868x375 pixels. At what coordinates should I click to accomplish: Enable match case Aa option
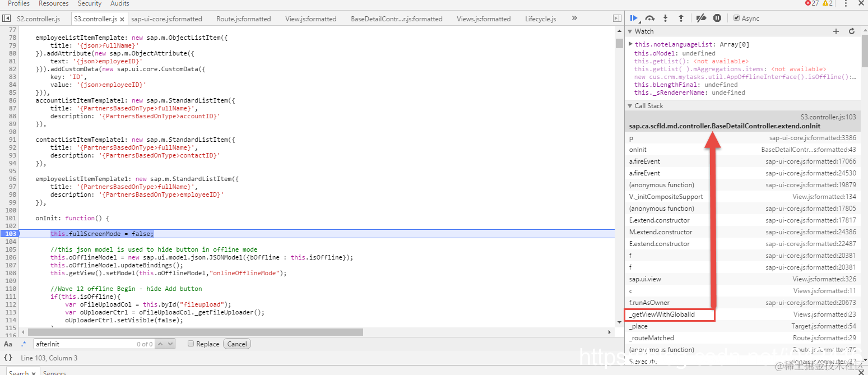pyautogui.click(x=8, y=344)
